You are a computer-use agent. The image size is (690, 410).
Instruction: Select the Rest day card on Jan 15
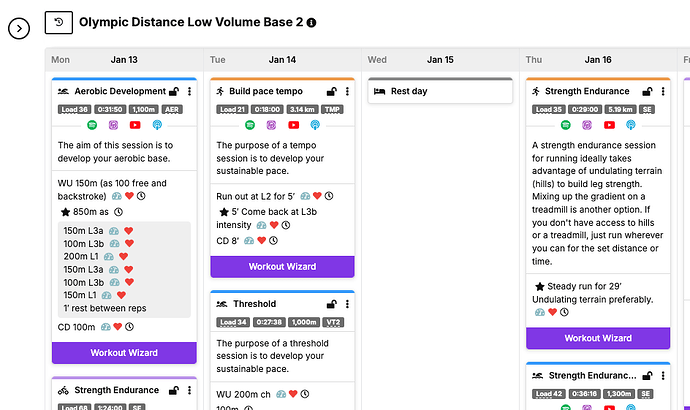[x=439, y=91]
